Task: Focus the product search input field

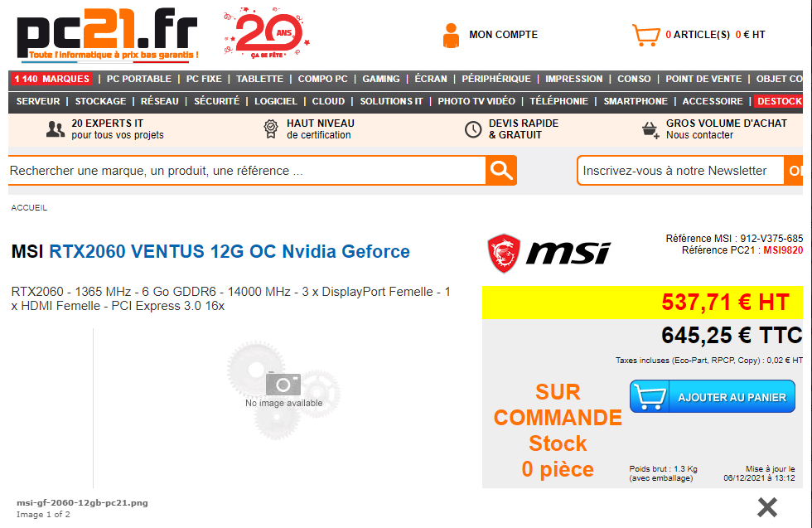Action: [x=247, y=171]
